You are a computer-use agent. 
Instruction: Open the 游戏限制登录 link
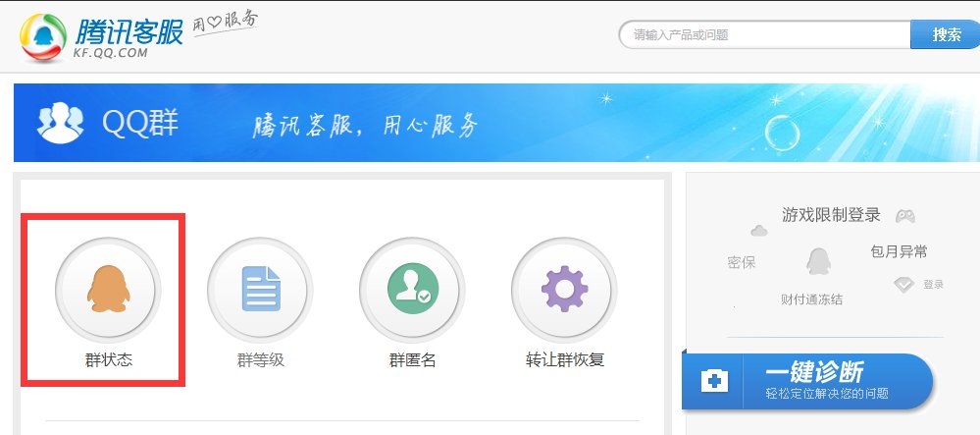831,215
